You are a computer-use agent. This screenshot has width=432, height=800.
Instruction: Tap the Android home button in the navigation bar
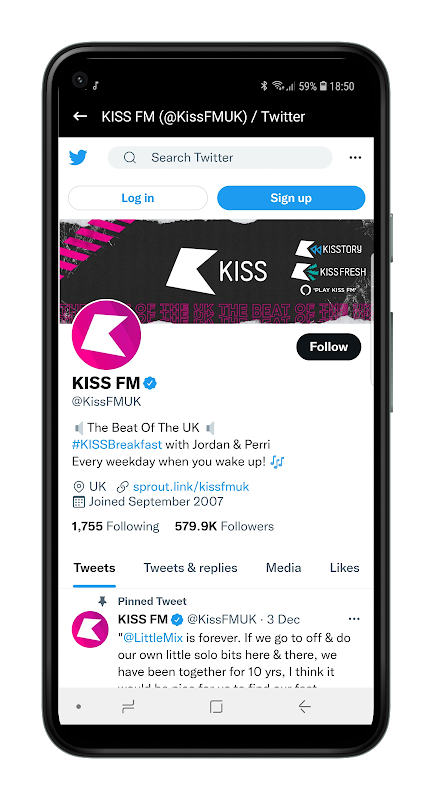(216, 707)
